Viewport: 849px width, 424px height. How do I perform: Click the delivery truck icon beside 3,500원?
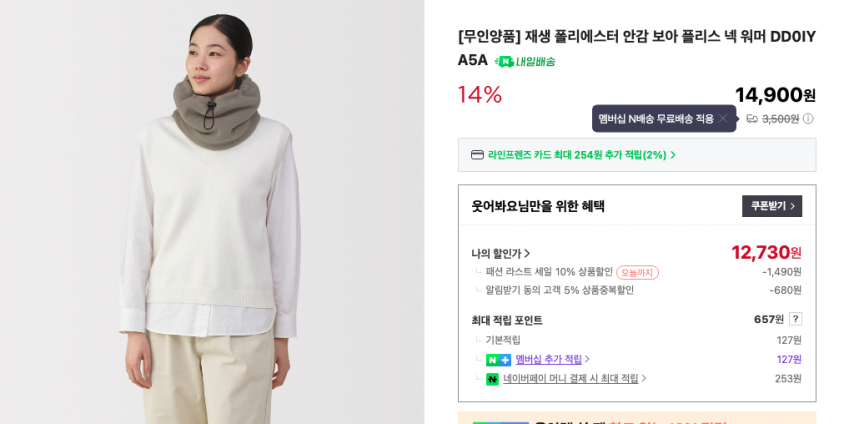coord(752,119)
